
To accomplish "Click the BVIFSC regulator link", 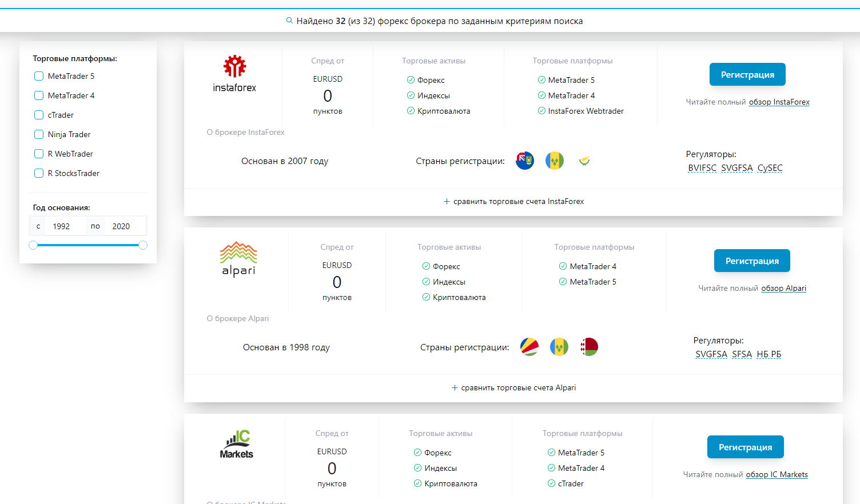I will click(702, 168).
